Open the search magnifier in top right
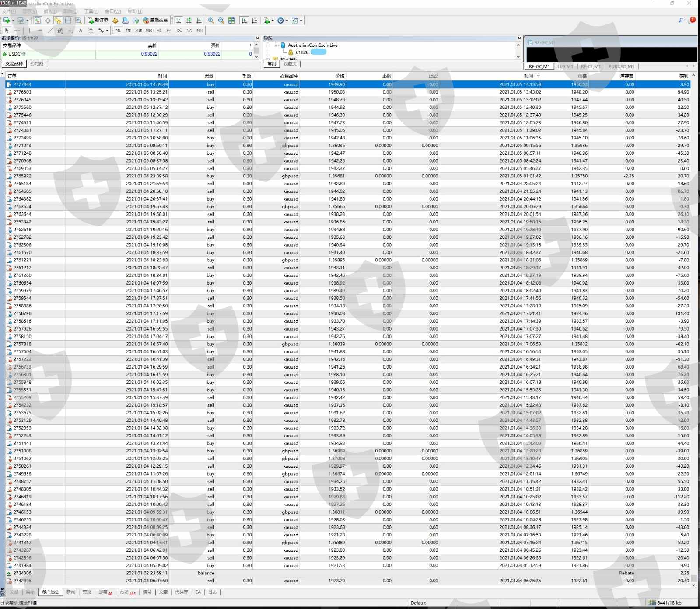The height and width of the screenshot is (609, 700). pyautogui.click(x=681, y=20)
